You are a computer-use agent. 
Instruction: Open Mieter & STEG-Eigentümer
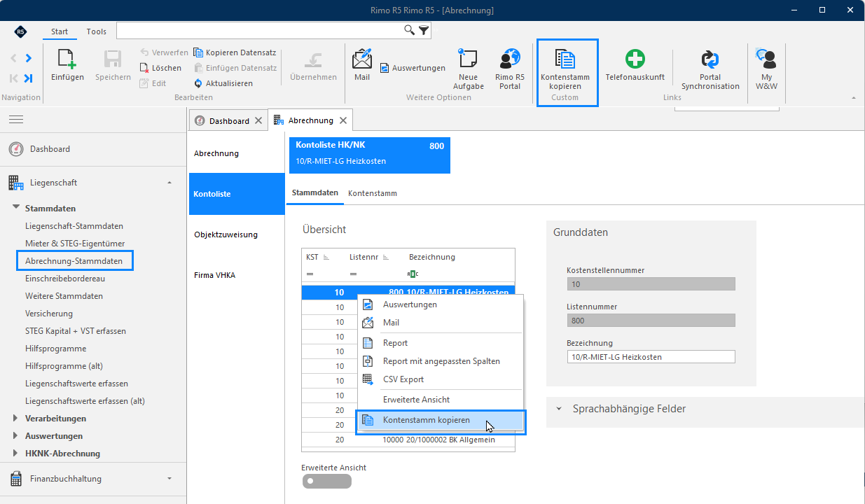(x=75, y=244)
